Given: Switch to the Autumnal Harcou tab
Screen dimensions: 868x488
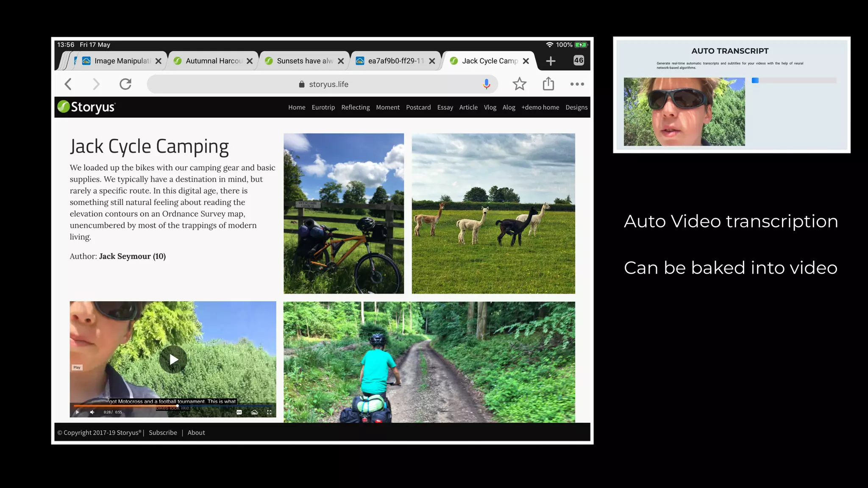Looking at the screenshot, I should point(214,61).
